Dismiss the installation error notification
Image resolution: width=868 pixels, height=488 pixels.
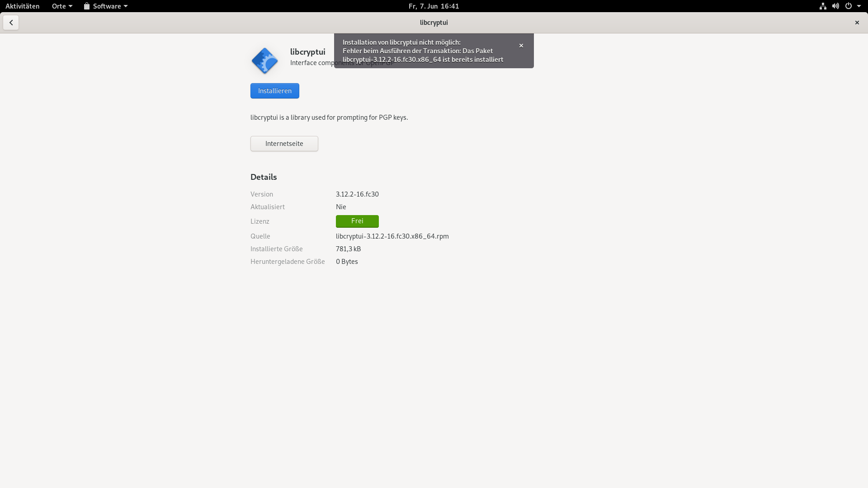pyautogui.click(x=521, y=46)
